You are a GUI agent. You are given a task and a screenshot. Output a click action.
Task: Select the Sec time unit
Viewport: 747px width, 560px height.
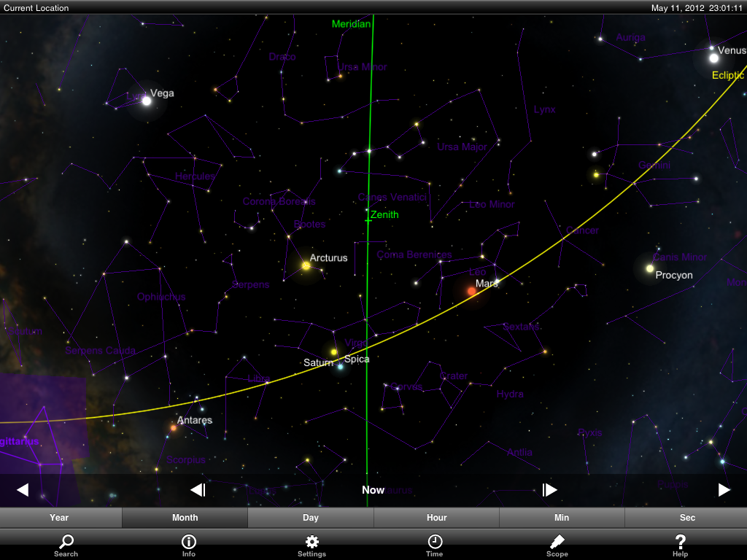687,518
